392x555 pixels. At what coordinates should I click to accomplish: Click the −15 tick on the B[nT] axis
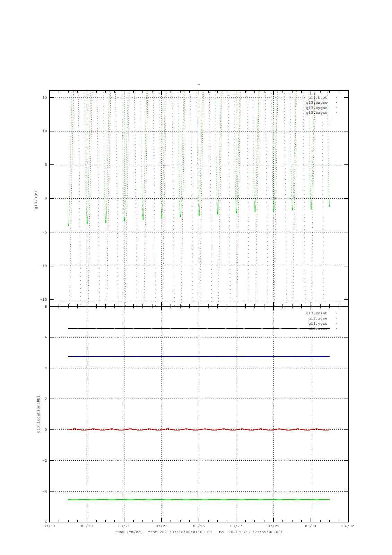click(x=43, y=300)
